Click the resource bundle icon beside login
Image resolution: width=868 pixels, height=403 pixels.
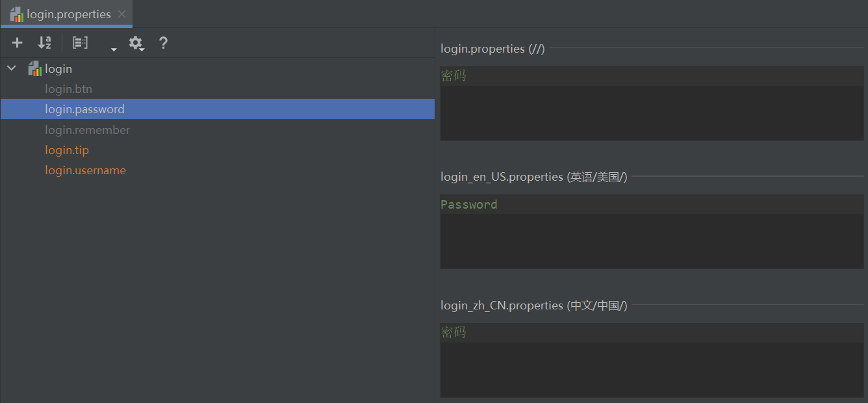(34, 68)
